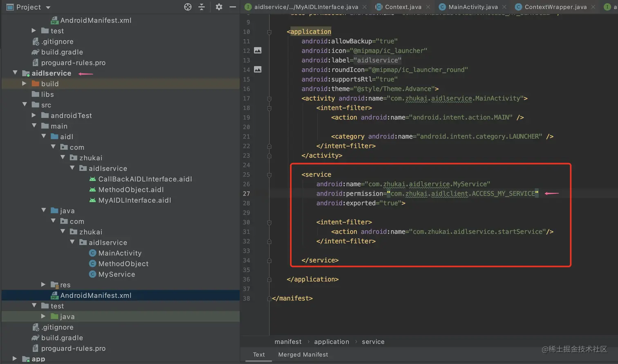Click the locate/select opened file target icon
Screen dimensions: 618x364
pos(188,7)
